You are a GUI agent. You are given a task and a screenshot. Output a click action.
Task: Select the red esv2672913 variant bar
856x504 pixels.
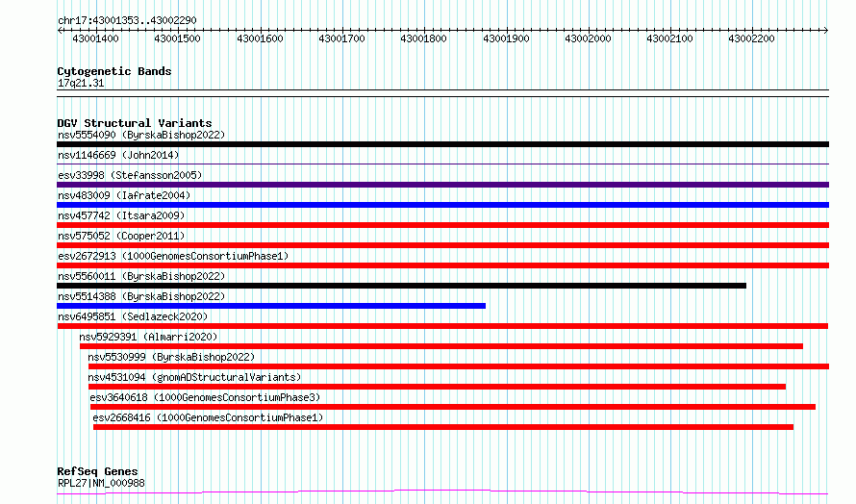(x=442, y=265)
